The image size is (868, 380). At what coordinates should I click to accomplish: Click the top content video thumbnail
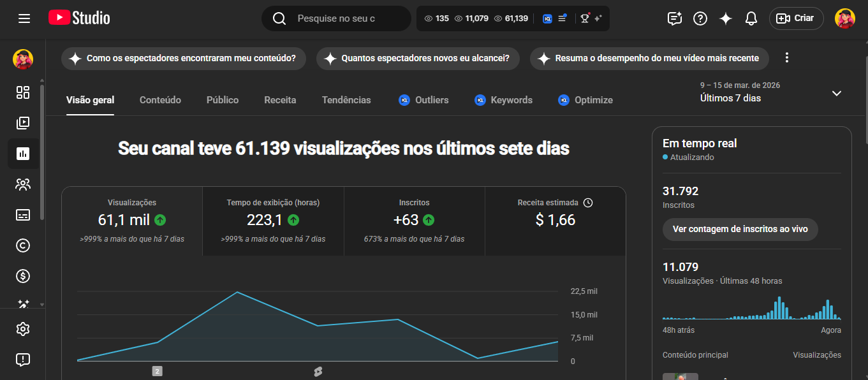tap(680, 376)
